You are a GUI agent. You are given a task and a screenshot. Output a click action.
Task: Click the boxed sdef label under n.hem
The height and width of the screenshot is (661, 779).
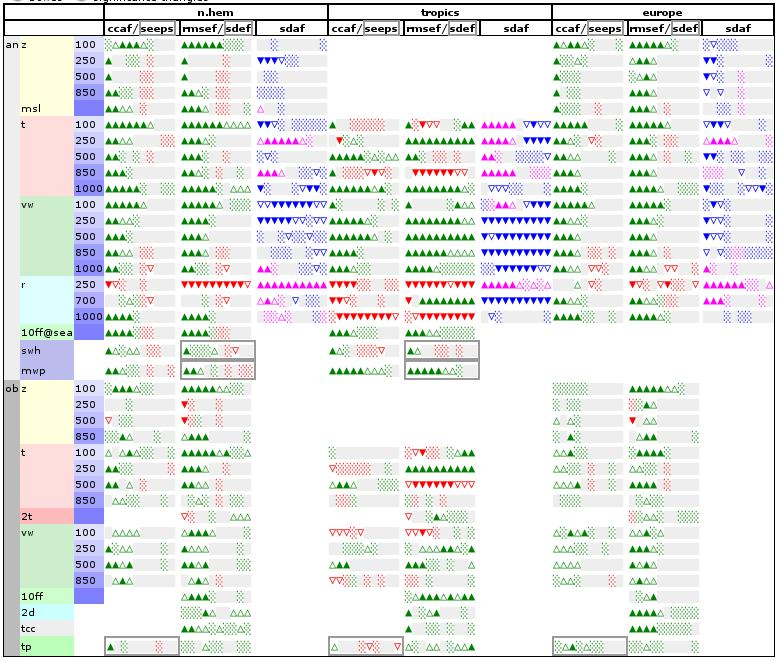point(238,28)
